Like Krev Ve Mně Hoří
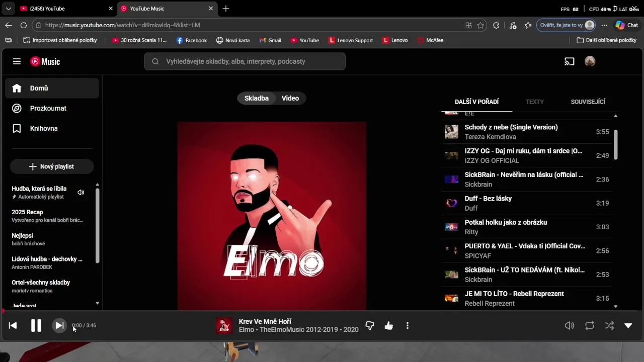Screen dimensions: 644x362 [x=388, y=326]
